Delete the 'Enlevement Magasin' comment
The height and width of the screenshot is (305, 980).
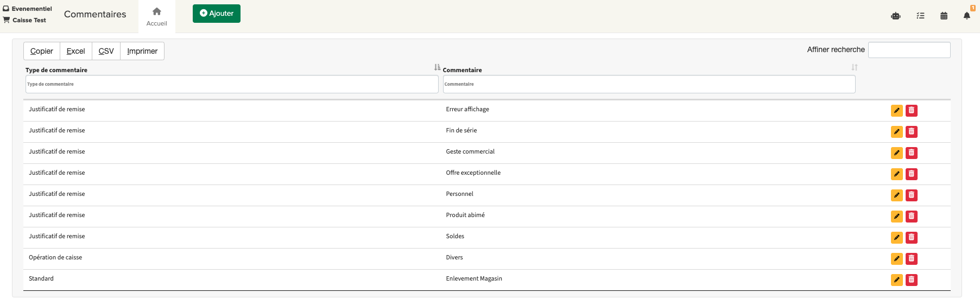[x=911, y=280]
